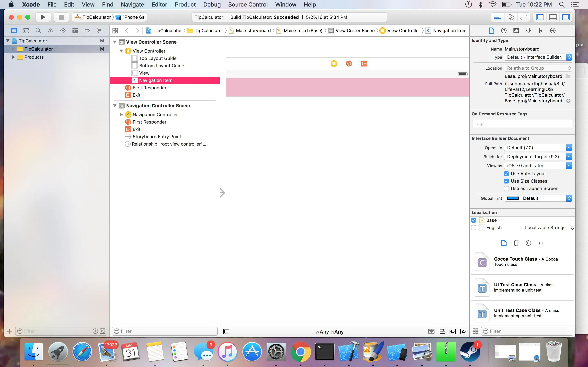Open the Editor menu

coord(159,4)
